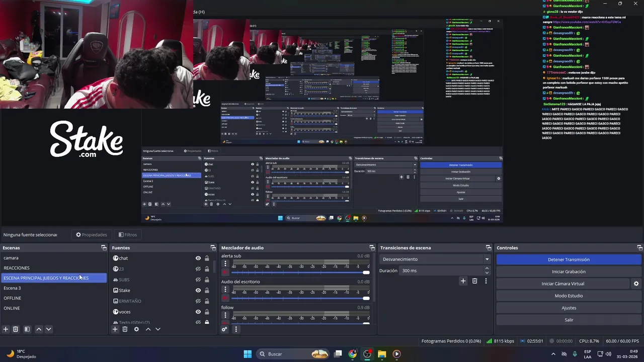Decrease Duración with down arrow
644x362 pixels.
tap(487, 273)
